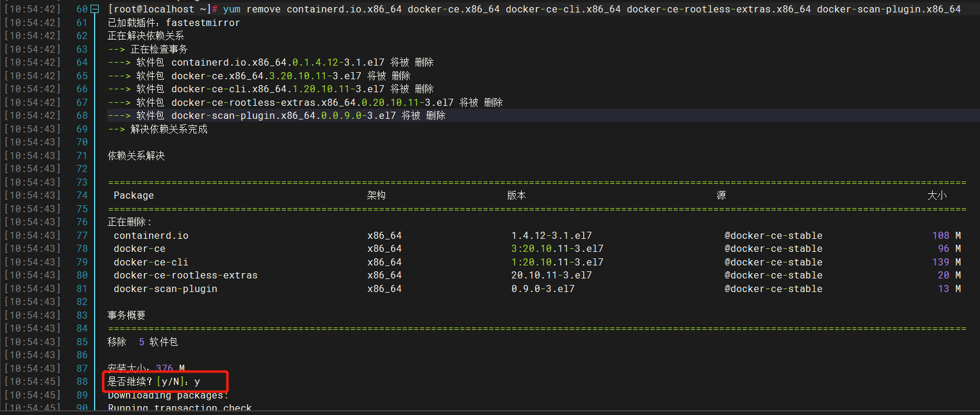The image size is (980, 415).
Task: Click the '376 M' install size value
Action: (170, 368)
